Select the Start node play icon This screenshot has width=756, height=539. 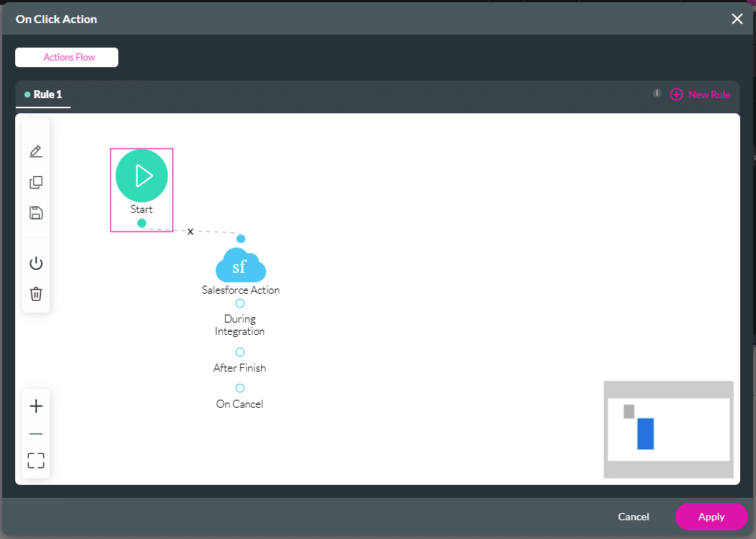coord(141,176)
